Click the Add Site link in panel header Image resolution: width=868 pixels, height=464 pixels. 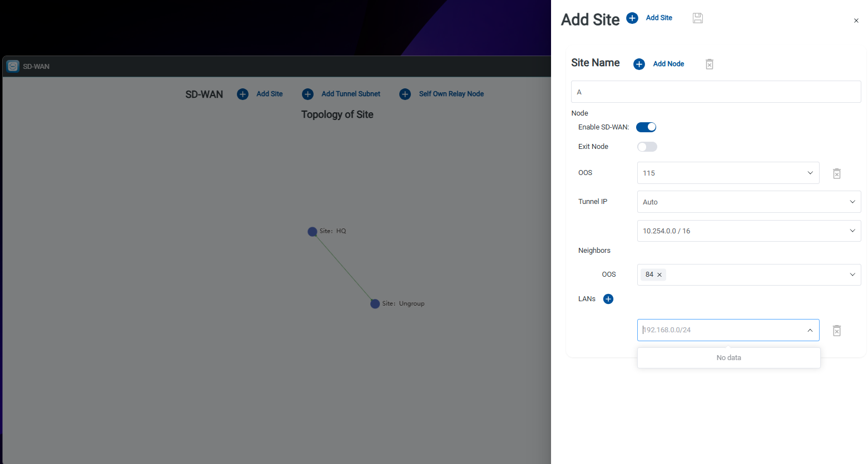point(659,18)
